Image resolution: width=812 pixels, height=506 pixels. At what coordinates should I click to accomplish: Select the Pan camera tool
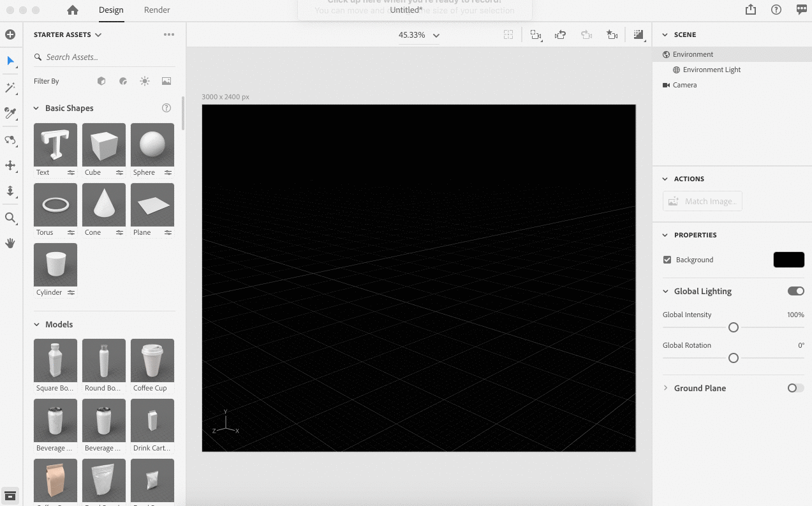click(10, 165)
